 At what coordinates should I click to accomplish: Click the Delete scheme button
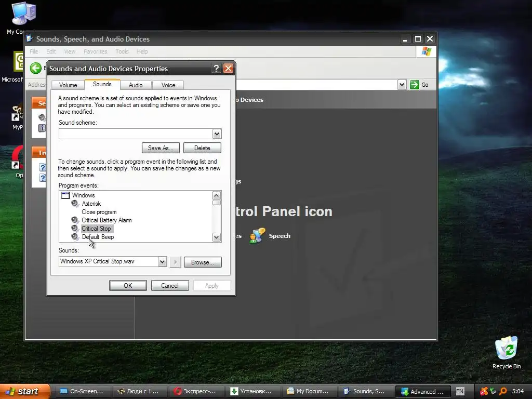coord(202,148)
